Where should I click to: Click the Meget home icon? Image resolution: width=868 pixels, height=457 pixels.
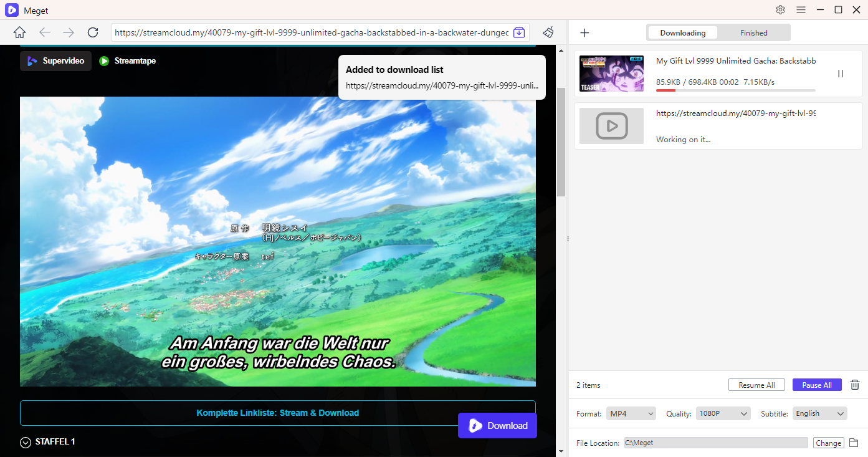coord(19,32)
